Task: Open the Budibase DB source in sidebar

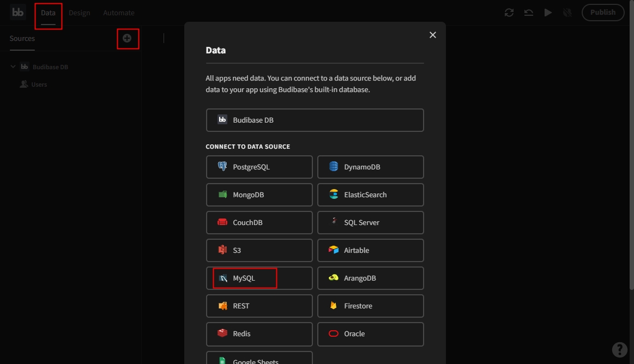Action: point(50,67)
